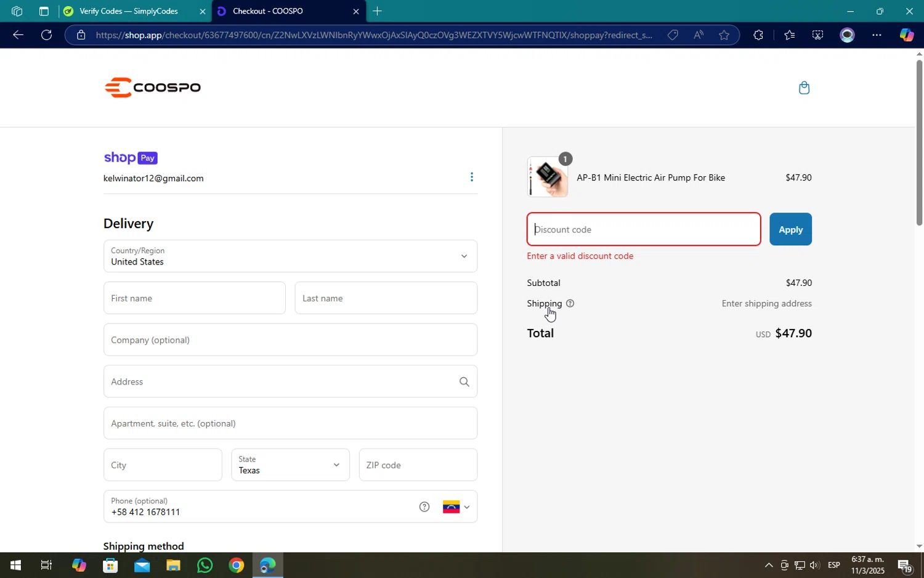Click the phone field help icon

coord(424,507)
